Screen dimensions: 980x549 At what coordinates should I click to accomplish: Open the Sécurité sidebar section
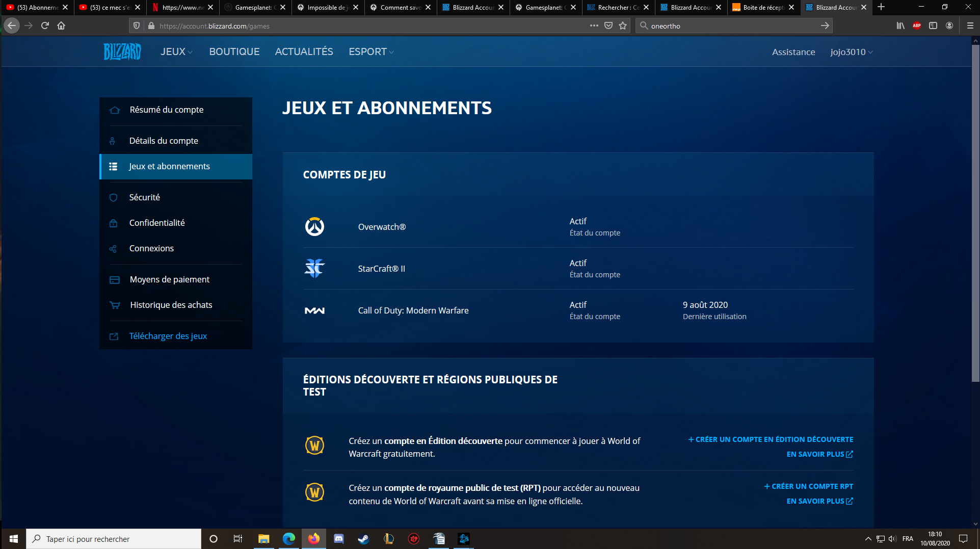(x=176, y=197)
